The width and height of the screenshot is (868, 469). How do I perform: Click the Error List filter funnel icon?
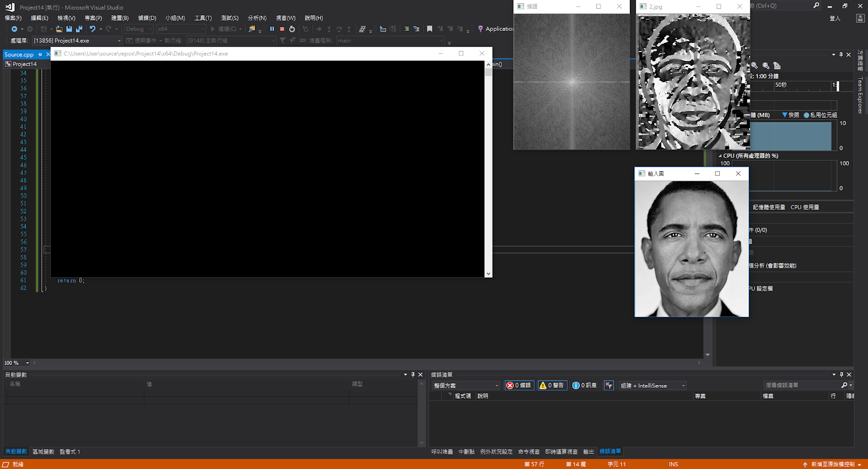point(609,386)
